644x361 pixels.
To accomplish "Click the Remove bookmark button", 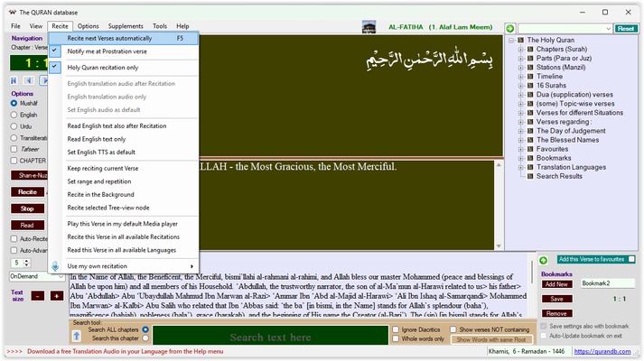I will point(556,313).
